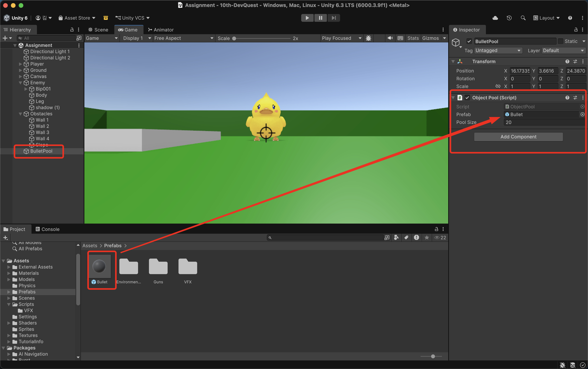This screenshot has width=588, height=369.
Task: Switch to the Animator tab
Action: tap(161, 30)
